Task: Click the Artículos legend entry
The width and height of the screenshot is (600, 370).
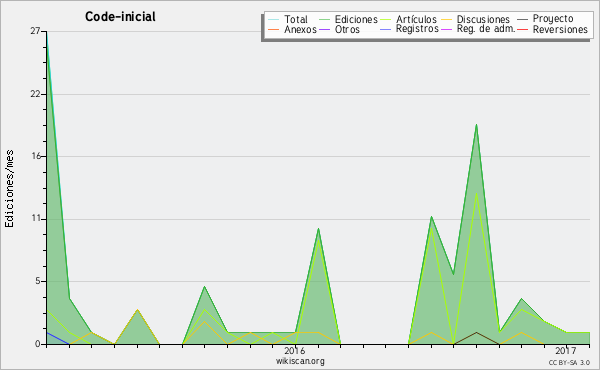Action: (x=416, y=20)
